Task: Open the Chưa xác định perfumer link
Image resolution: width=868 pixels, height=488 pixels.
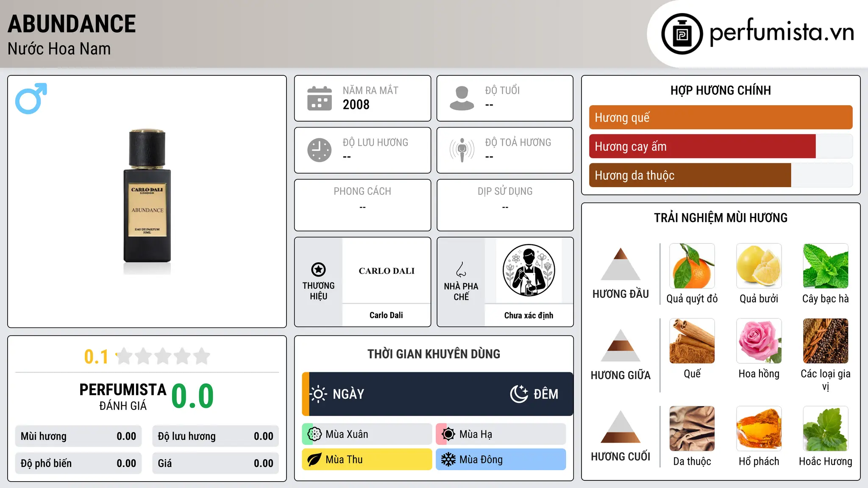Action: coord(529,315)
